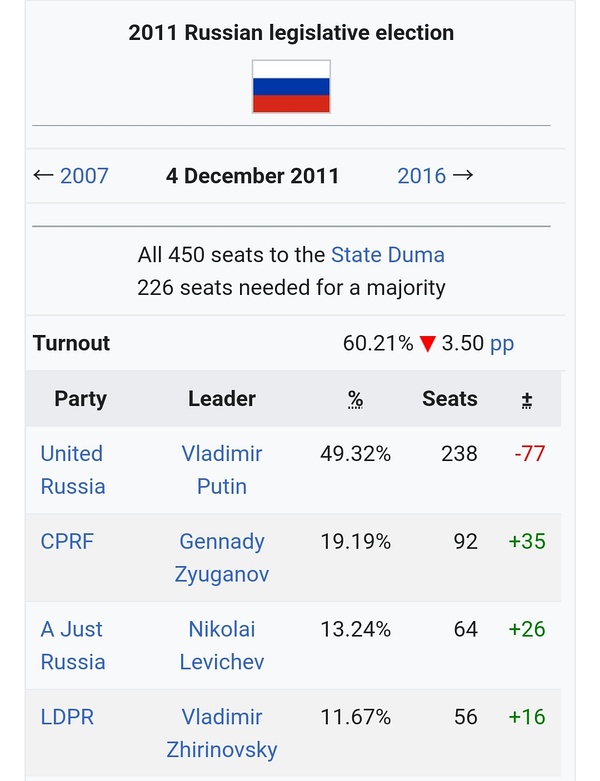The width and height of the screenshot is (600, 781).
Task: Open Nikolai Levichev's page
Action: coord(222,645)
